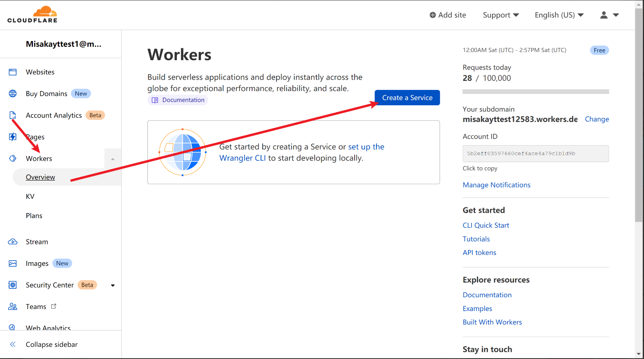Screen dimensions: 644x359
Task: Click the requests today usage progress bar
Action: [x=535, y=91]
